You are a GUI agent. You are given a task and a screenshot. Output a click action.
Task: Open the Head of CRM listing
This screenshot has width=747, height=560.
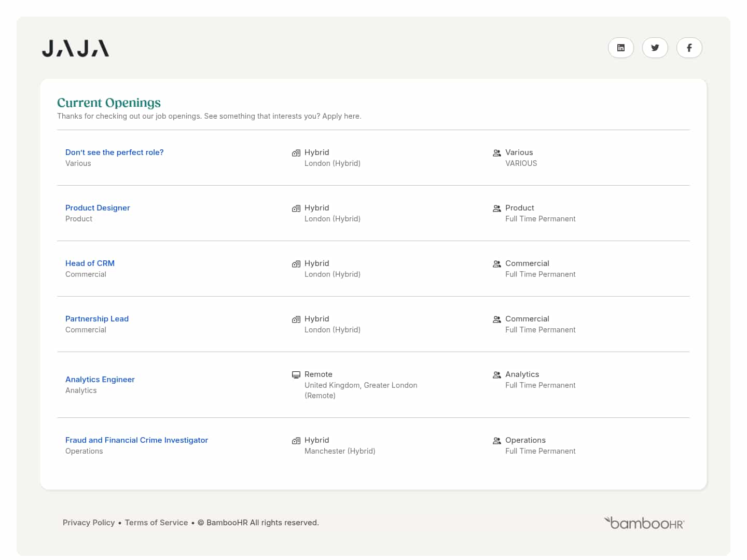click(x=90, y=263)
